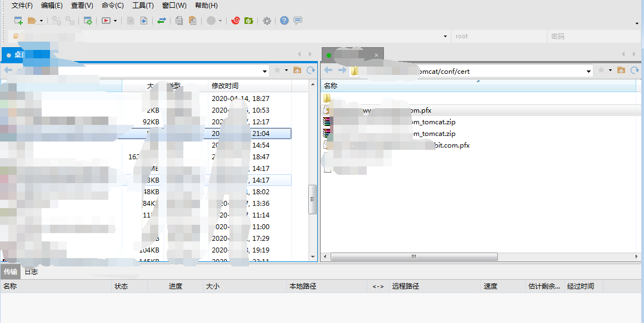Image resolution: width=644 pixels, height=323 pixels.
Task: Open global settings with the gear icon
Action: 266,21
